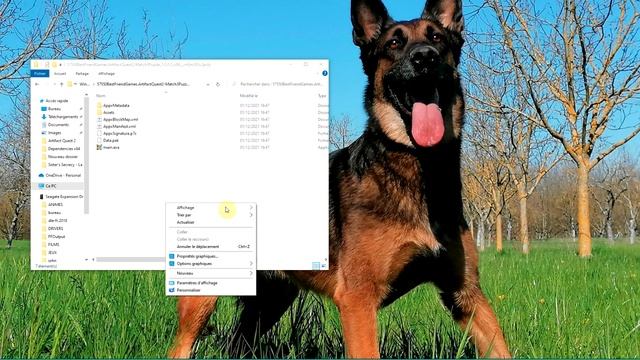Choose Trier par in the context menu
Screen dimensions: 640x360
point(211,215)
